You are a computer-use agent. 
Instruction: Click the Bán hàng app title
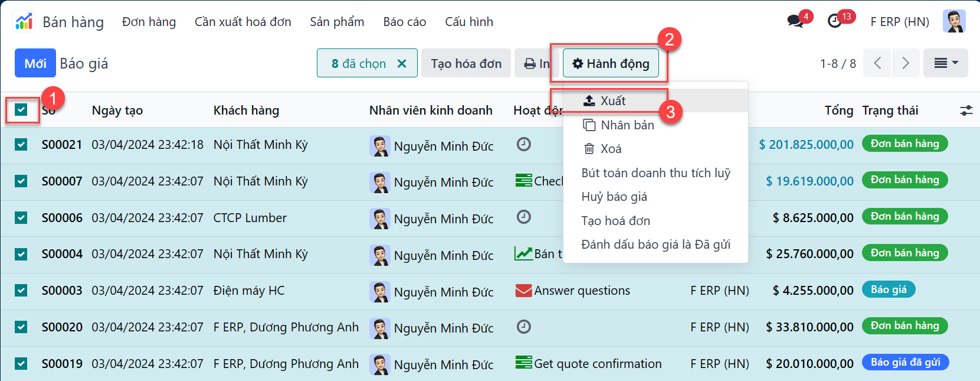[x=73, y=22]
